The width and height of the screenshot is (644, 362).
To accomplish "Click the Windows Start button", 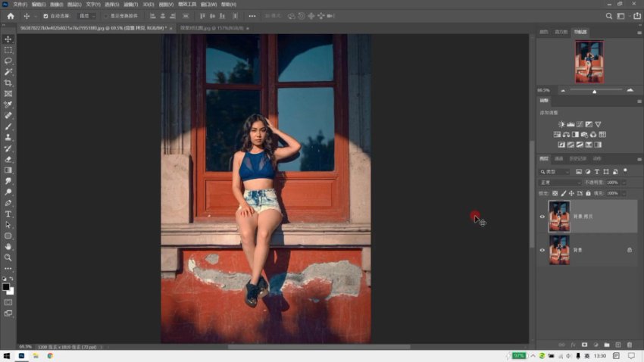I will [6, 355].
